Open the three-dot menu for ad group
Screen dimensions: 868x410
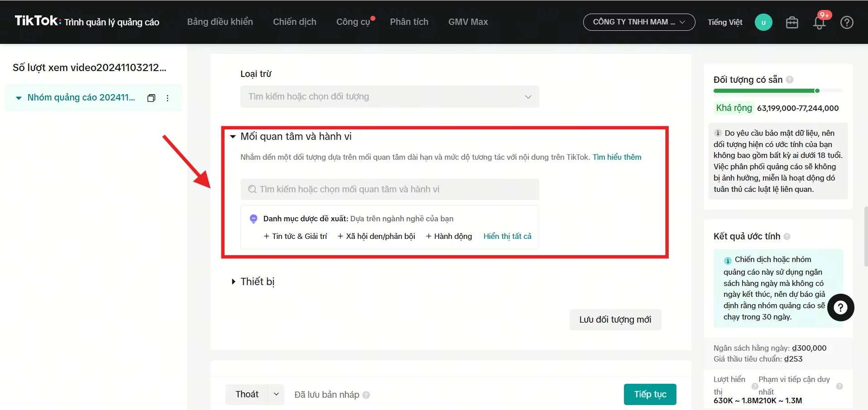coord(168,98)
